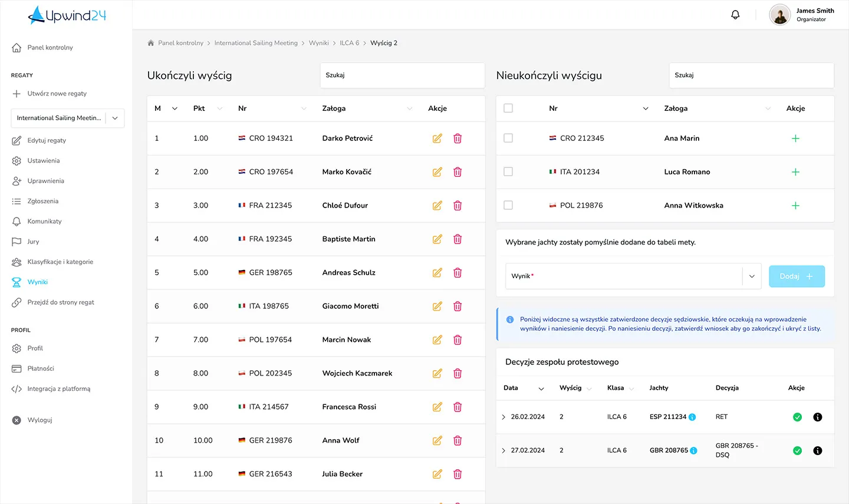This screenshot has width=849, height=504.
Task: Click info badge next to ESP 211234
Action: [692, 417]
